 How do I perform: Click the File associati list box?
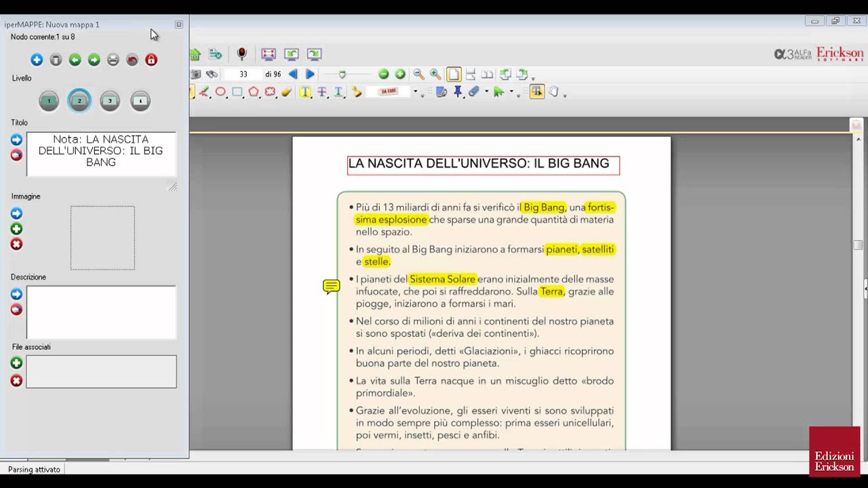coord(101,372)
